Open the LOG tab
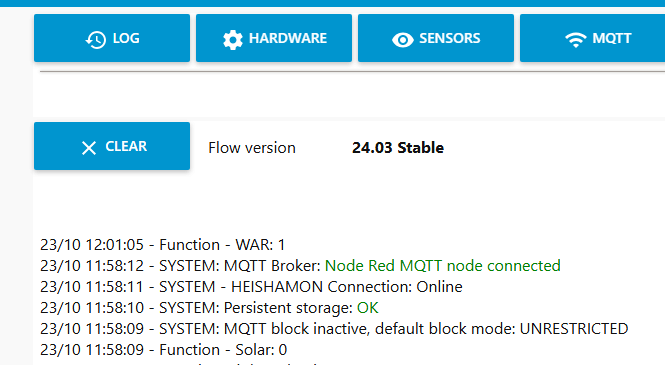This screenshot has width=665, height=365. point(112,38)
